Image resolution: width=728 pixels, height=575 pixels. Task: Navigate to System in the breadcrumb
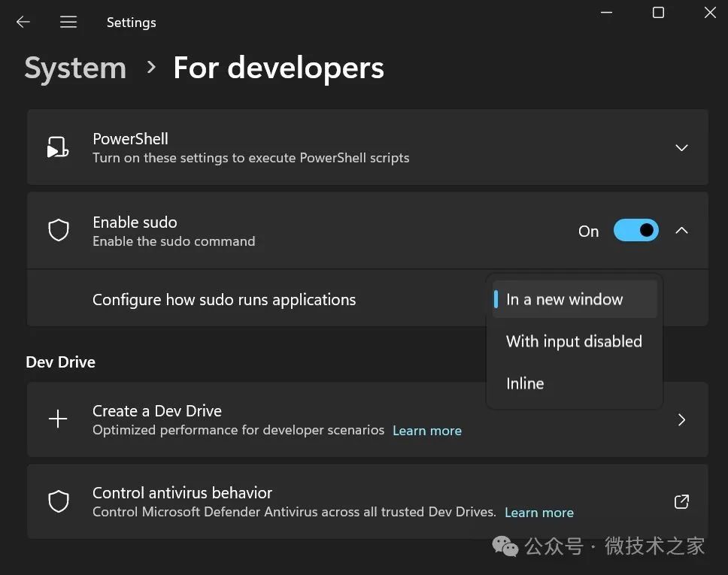[x=75, y=68]
